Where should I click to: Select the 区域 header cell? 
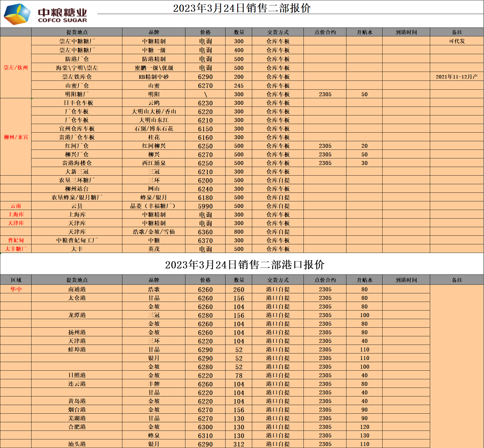click(16, 280)
